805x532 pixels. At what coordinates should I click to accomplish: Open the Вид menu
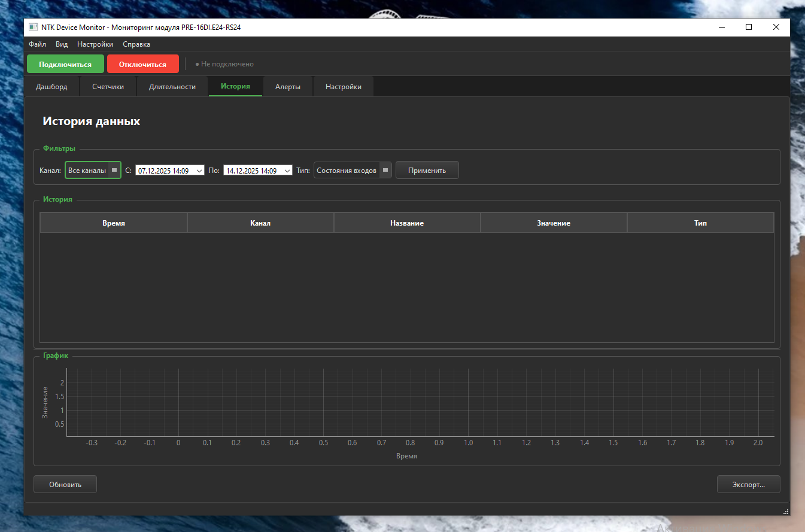click(x=62, y=44)
